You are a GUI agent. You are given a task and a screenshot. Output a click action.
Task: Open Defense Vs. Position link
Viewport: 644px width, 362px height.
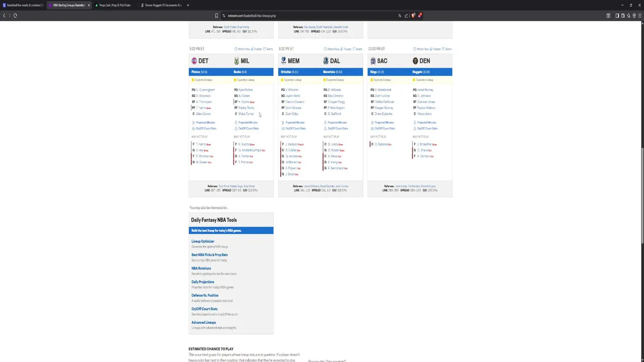pyautogui.click(x=205, y=296)
